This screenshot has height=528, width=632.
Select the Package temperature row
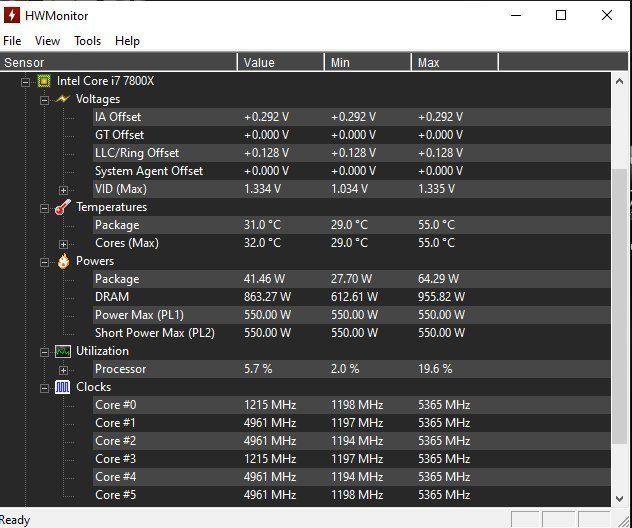[x=117, y=225]
